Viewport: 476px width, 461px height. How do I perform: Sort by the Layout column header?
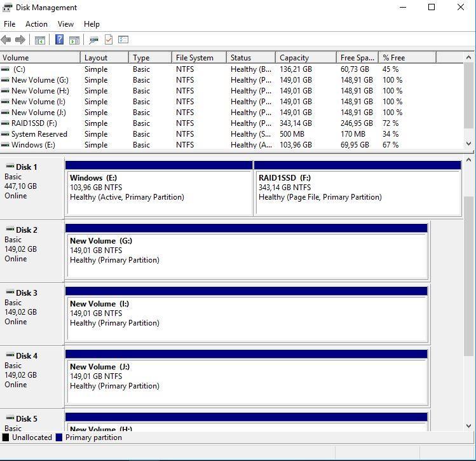click(x=104, y=58)
